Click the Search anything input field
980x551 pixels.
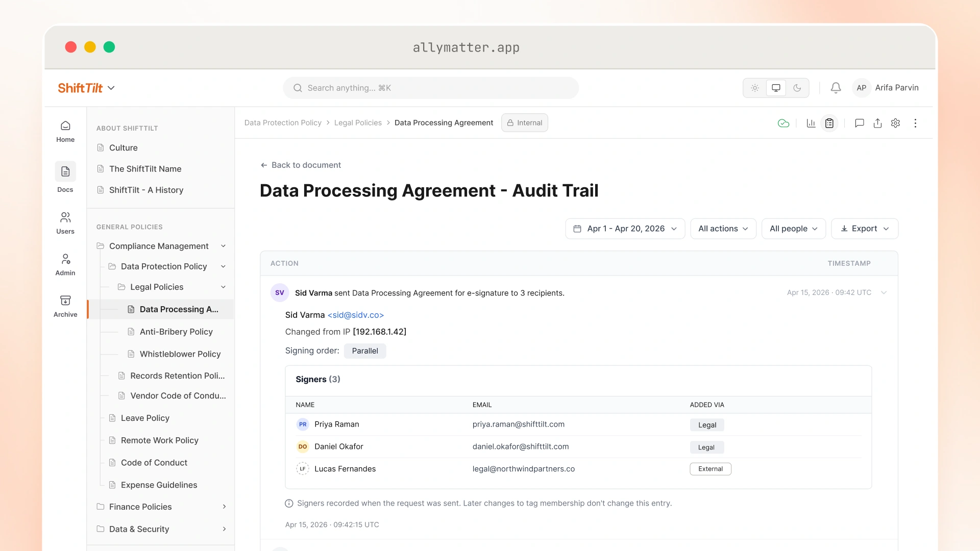pyautogui.click(x=431, y=88)
